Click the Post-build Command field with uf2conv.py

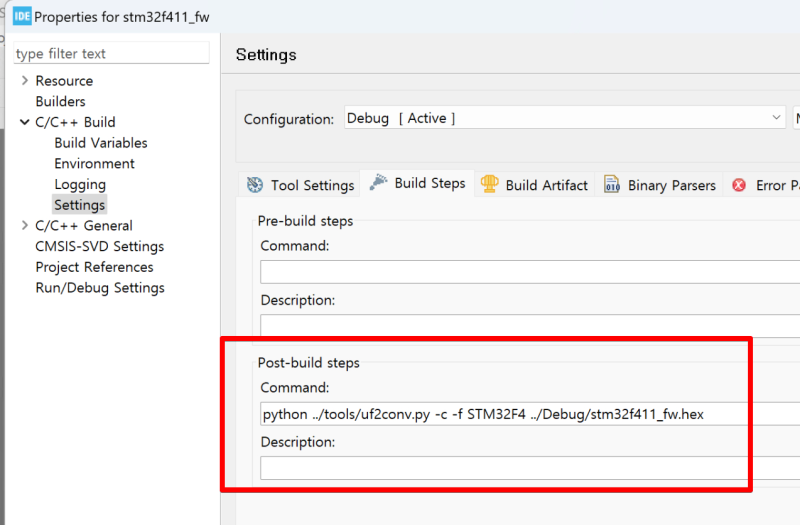(x=530, y=414)
